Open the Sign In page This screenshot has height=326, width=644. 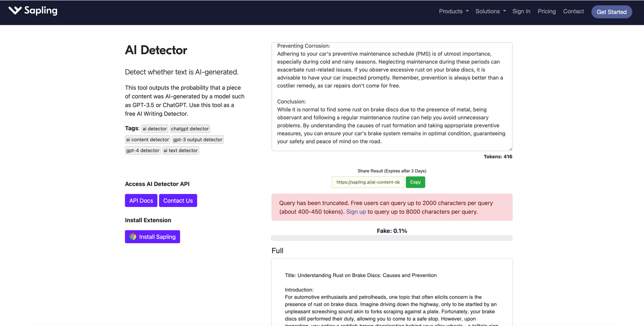pos(521,11)
